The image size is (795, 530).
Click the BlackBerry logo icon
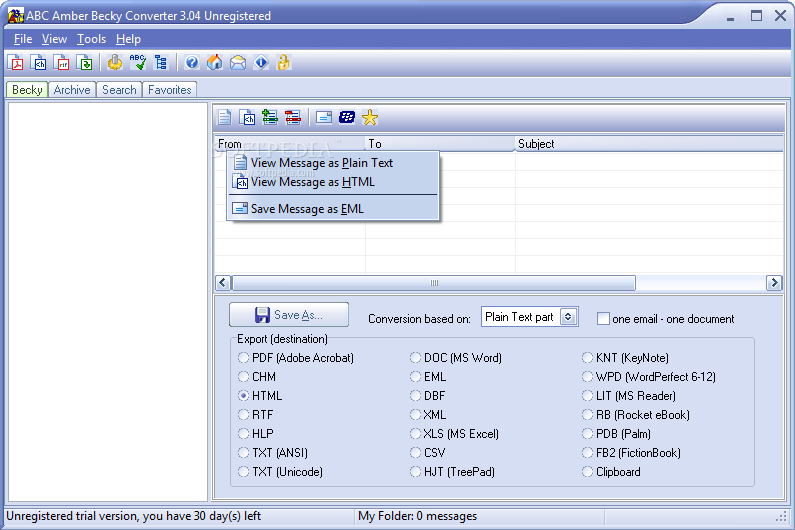tap(347, 118)
